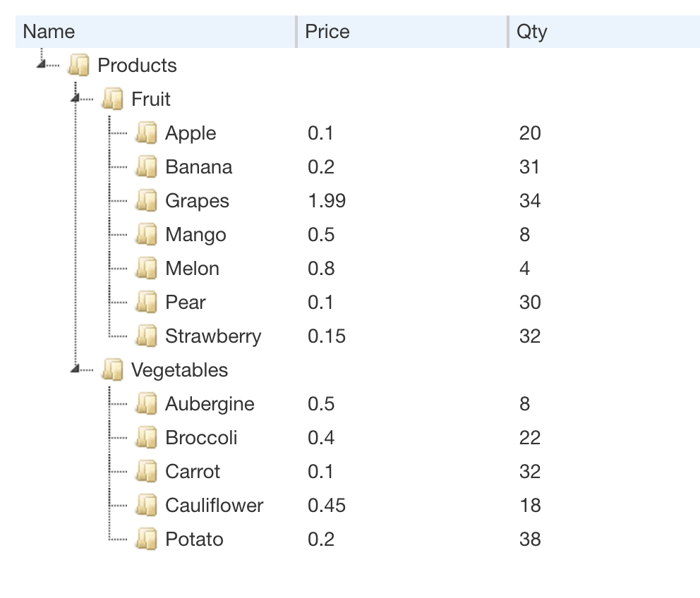
Task: Collapse the Fruit tree branch
Action: [76, 98]
